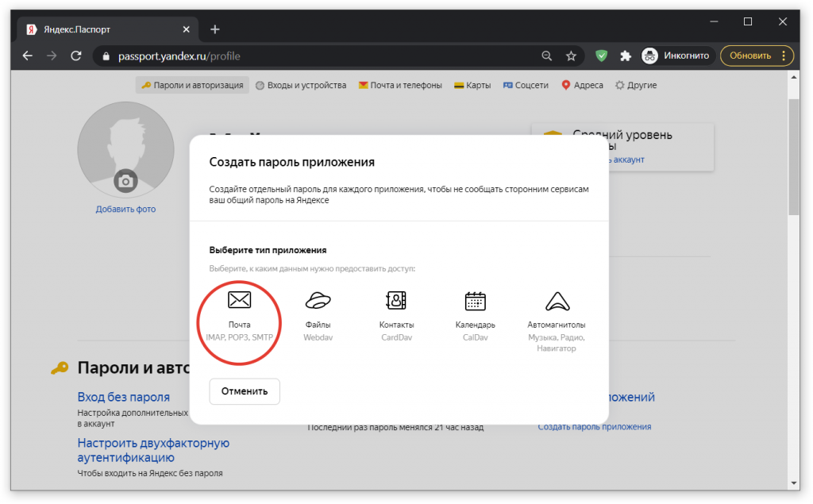Open the browser extensions puzzle icon
The width and height of the screenshot is (813, 504).
(x=626, y=56)
